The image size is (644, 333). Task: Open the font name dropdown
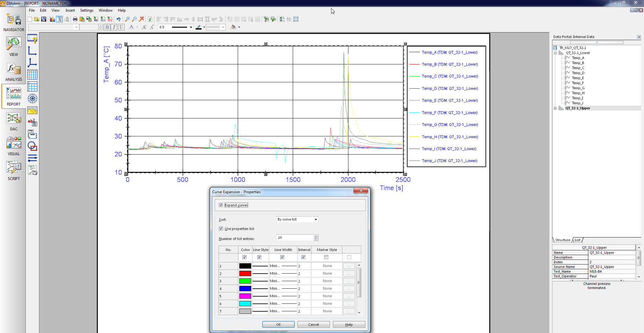[76, 27]
